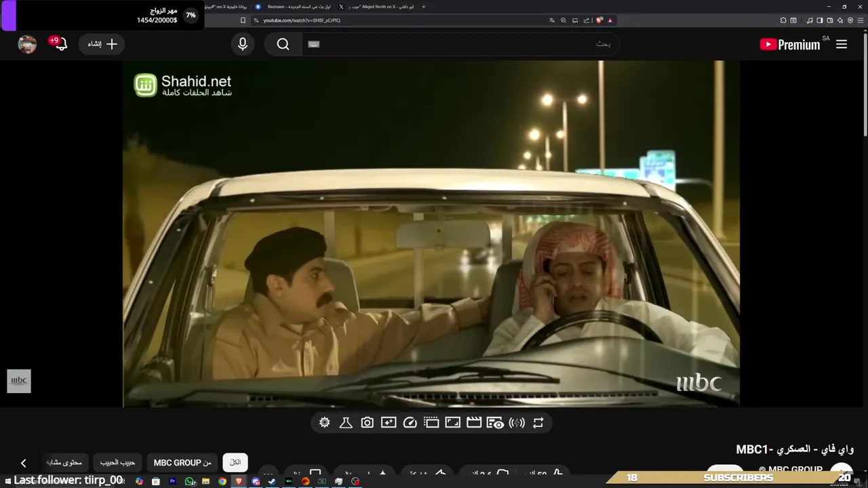Image resolution: width=868 pixels, height=488 pixels.
Task: Open Discord from the taskbar
Action: (256, 481)
